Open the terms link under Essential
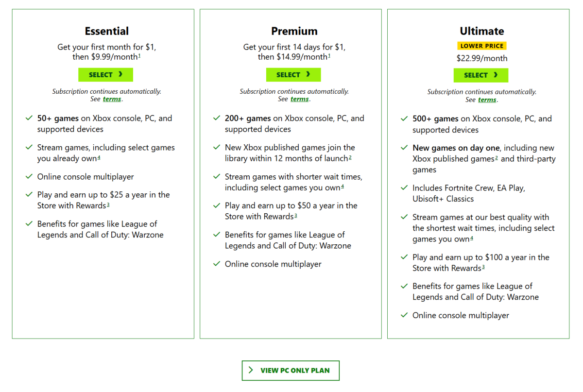 [112, 99]
